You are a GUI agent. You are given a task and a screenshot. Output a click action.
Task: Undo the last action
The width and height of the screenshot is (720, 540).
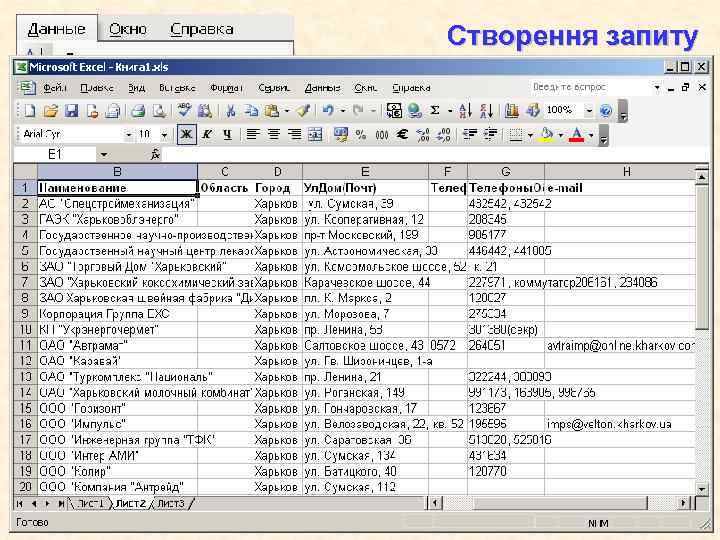tap(328, 111)
